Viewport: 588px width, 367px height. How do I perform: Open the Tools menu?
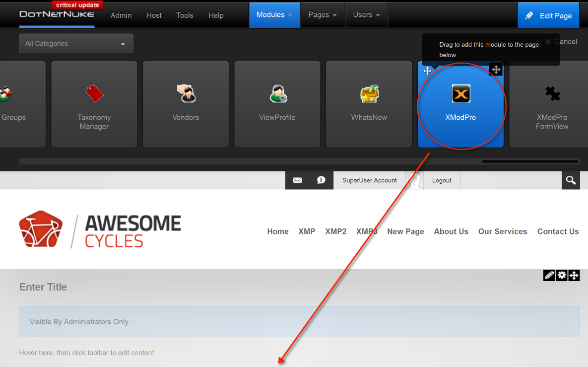point(185,15)
